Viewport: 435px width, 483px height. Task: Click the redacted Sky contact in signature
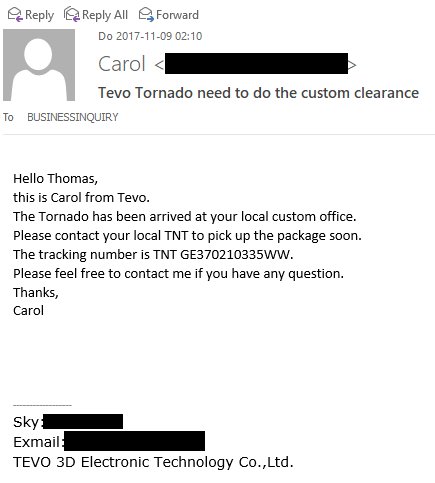pyautogui.click(x=83, y=422)
